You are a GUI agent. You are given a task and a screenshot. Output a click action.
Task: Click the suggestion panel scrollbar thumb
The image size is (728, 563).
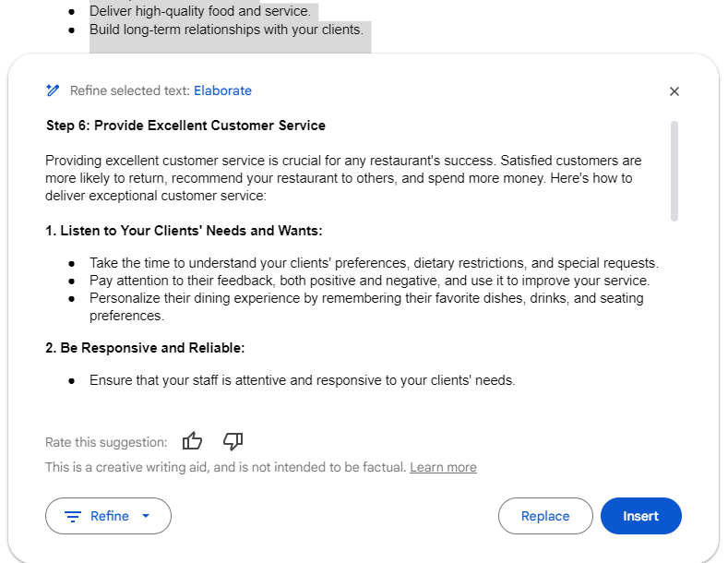tap(674, 171)
